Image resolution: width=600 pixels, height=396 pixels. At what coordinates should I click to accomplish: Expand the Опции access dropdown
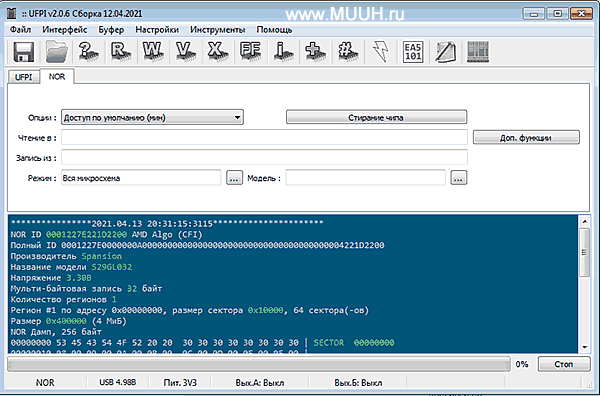152,117
